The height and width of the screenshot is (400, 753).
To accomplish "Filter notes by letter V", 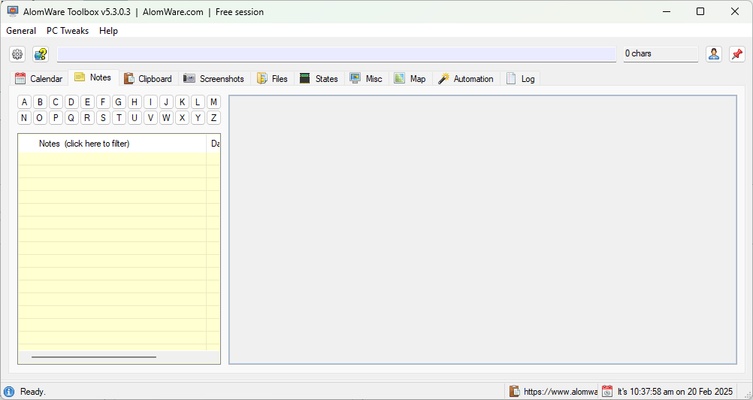I will coord(150,118).
